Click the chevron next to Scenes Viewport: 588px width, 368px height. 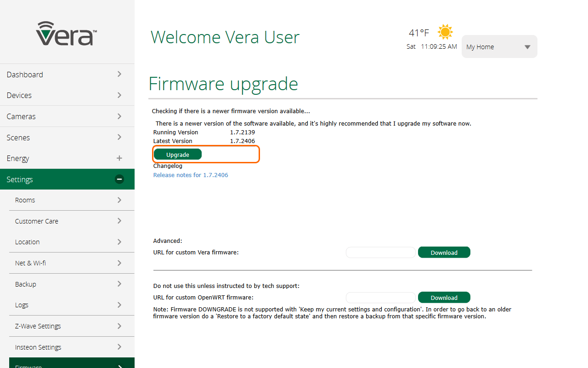pyautogui.click(x=119, y=137)
